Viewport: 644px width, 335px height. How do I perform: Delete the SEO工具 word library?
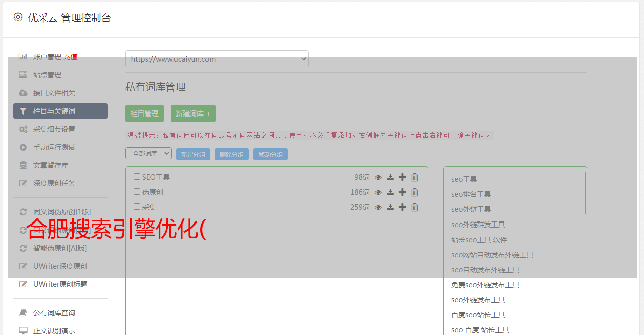click(x=415, y=177)
